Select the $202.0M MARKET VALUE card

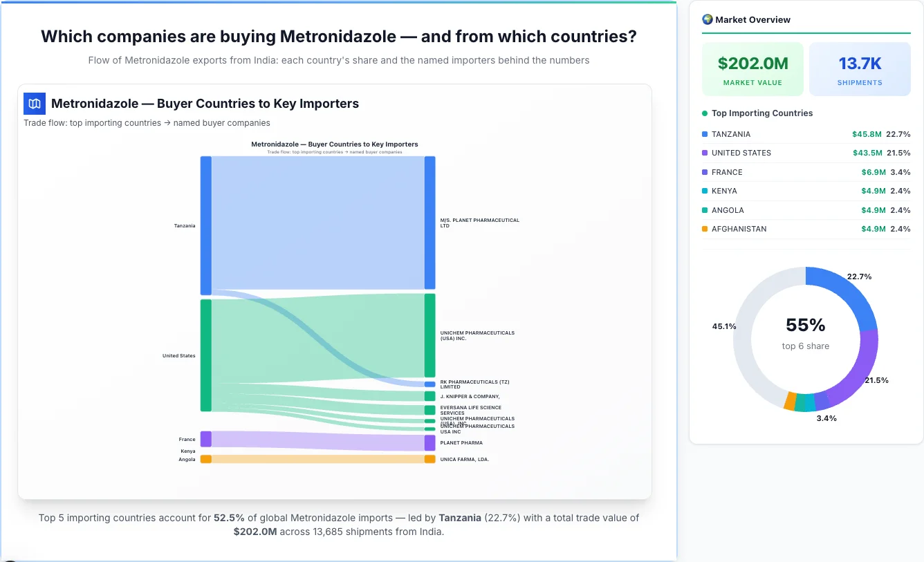pos(752,68)
